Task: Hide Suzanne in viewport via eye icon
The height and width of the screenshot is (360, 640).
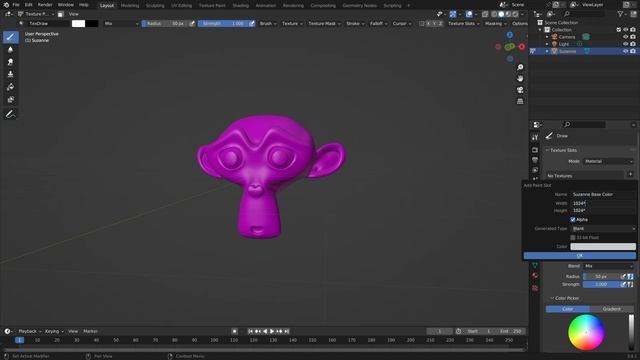Action: point(625,51)
